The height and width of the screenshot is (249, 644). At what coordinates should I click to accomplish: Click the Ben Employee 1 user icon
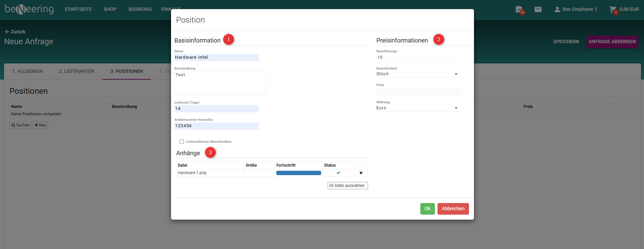click(557, 9)
